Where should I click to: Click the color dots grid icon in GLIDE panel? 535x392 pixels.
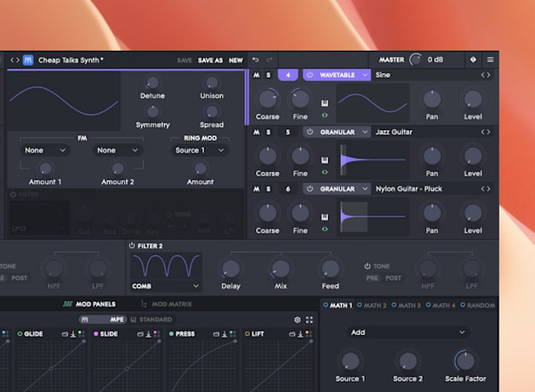click(x=81, y=334)
